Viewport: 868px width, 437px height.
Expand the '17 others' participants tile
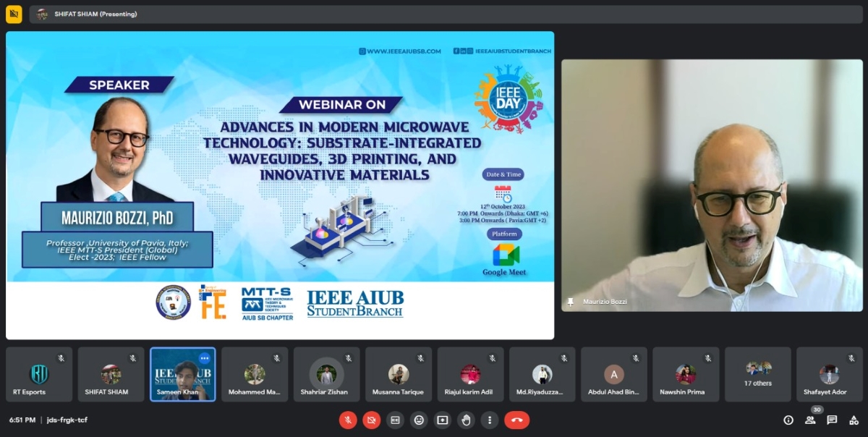[758, 374]
